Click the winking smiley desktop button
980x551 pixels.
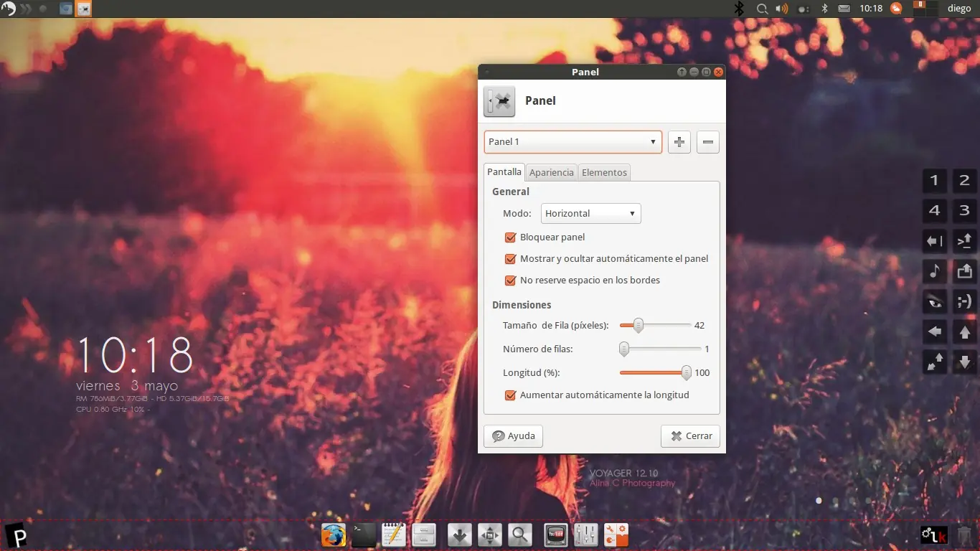pos(964,301)
